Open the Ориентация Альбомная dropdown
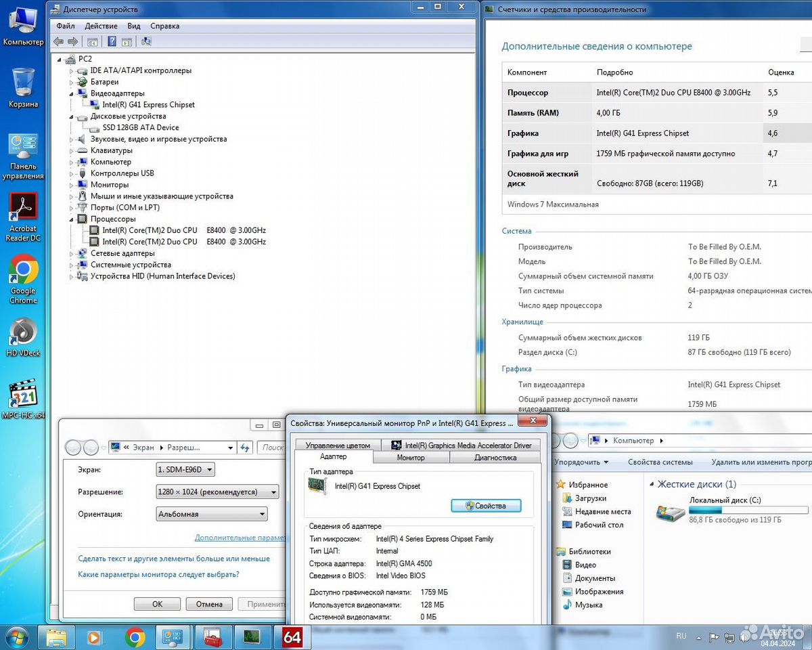The height and width of the screenshot is (650, 812). point(211,514)
